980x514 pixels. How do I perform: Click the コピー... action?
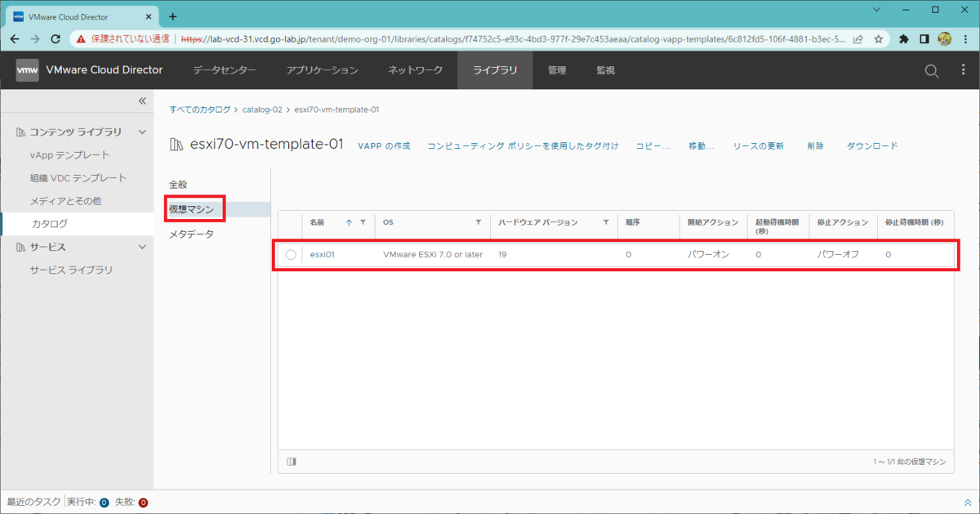pos(653,145)
